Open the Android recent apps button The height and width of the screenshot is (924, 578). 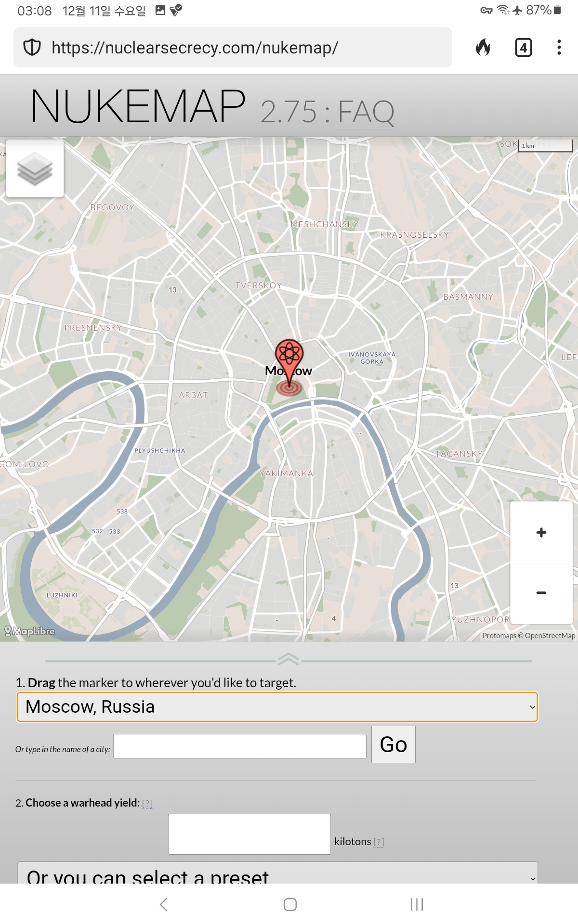(x=417, y=904)
